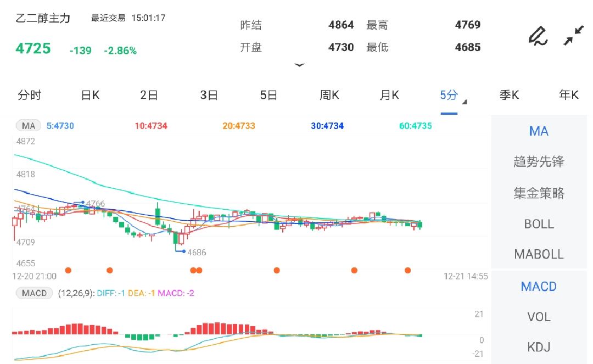Switch to the 分时 tab
This screenshot has width=593, height=364.
pos(29,95)
